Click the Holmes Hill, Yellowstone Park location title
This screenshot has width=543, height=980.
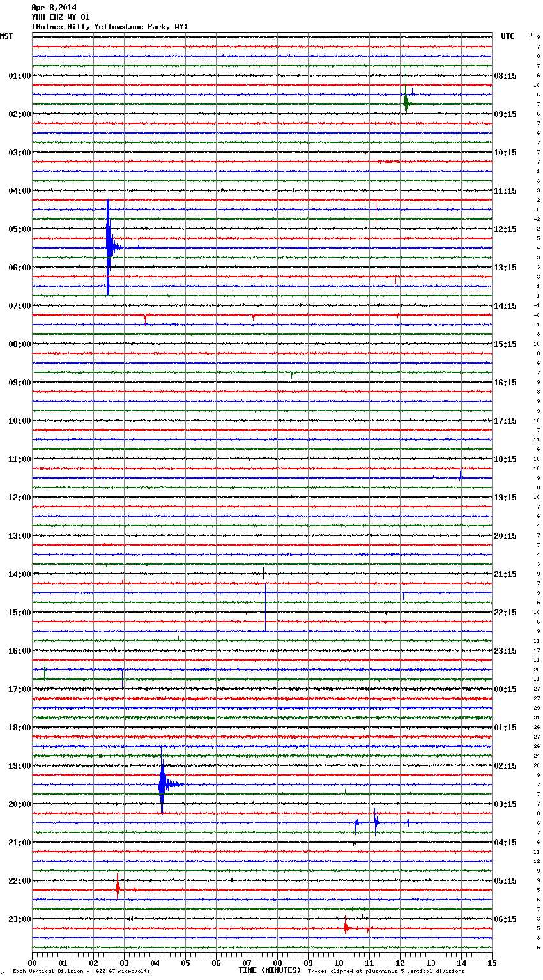pyautogui.click(x=110, y=27)
